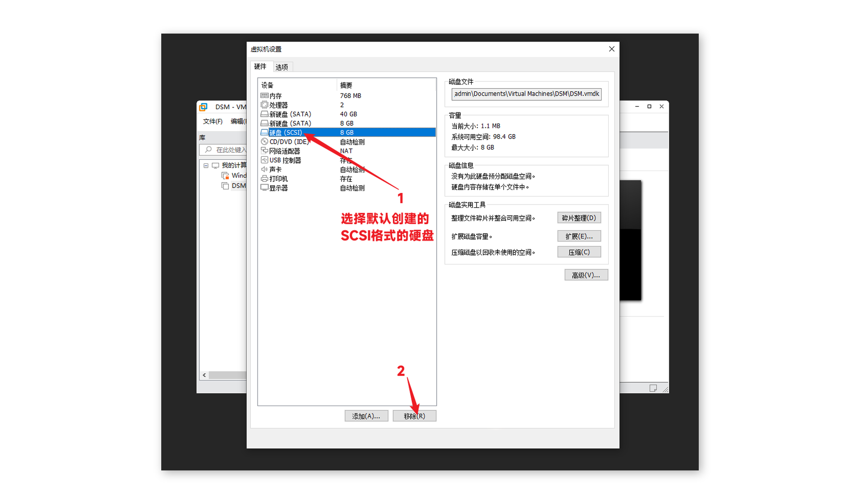The height and width of the screenshot is (504, 860).
Task: Click the 处理器 processor icon
Action: tap(264, 105)
